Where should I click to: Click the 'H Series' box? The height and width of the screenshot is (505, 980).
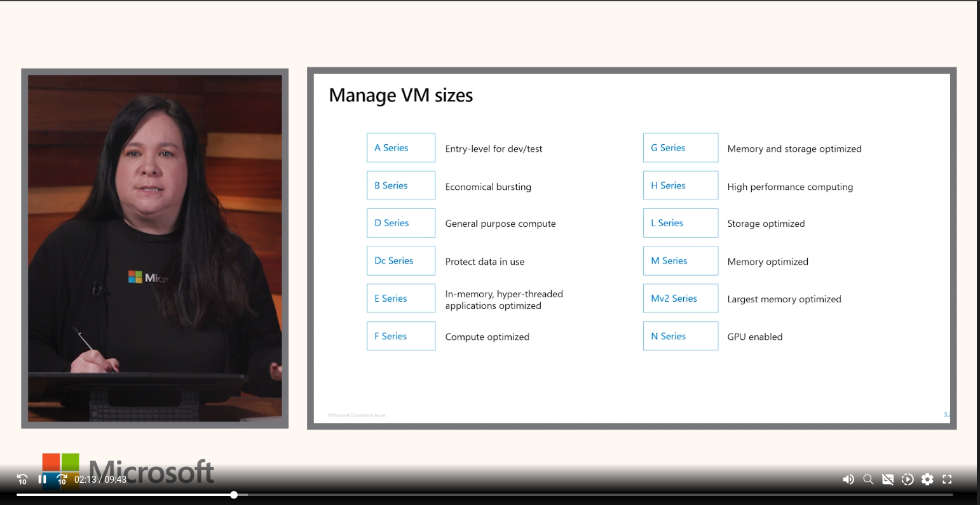point(681,185)
